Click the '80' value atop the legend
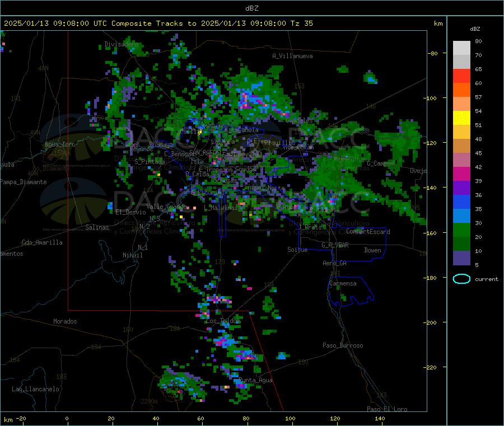504x426 pixels. point(478,41)
